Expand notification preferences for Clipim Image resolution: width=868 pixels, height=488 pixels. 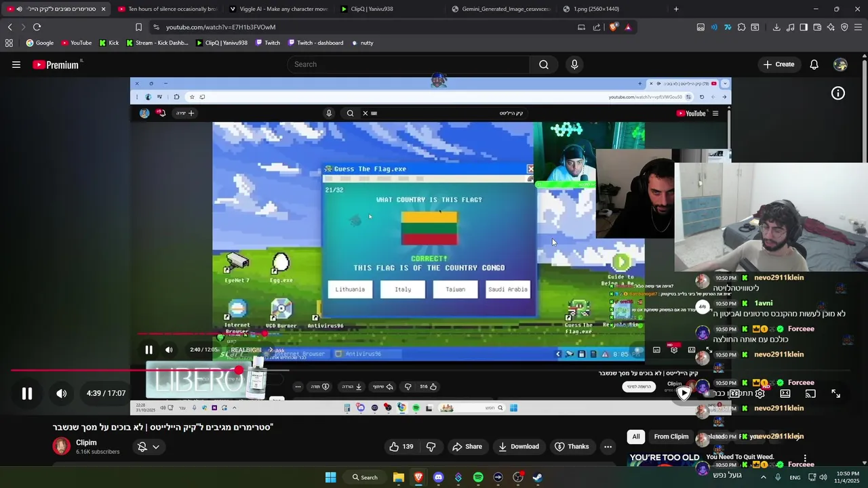(x=149, y=447)
